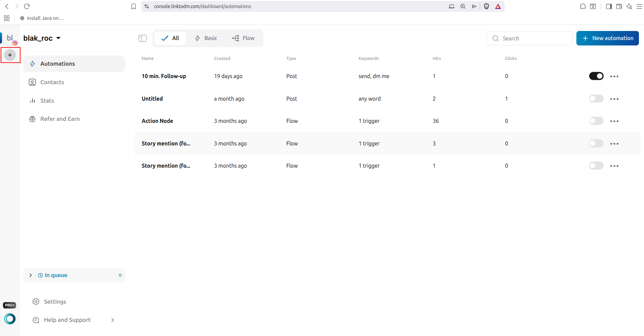Click the bl account avatar icon

tap(10, 38)
